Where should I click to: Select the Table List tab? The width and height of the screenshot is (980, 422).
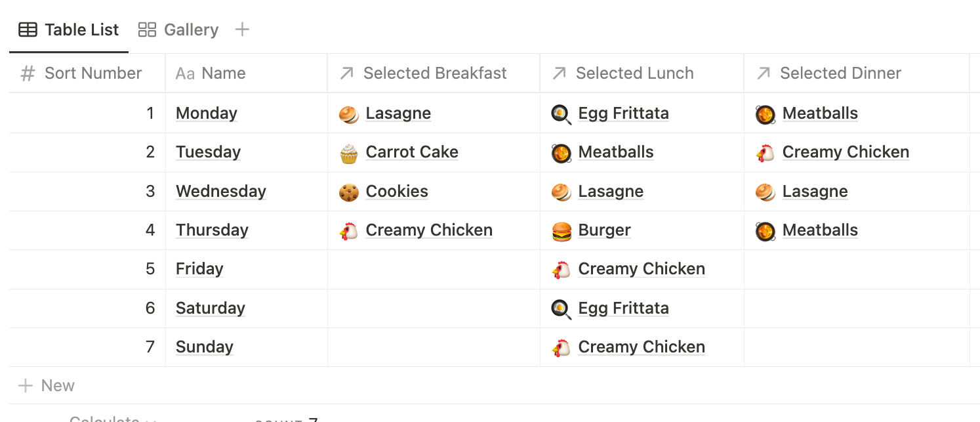click(81, 30)
